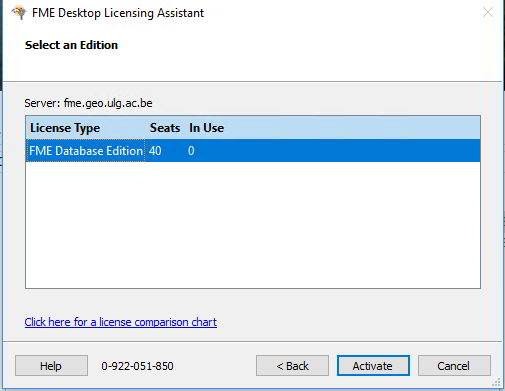The width and height of the screenshot is (505, 391).
Task: Click the Seats value 40 cell
Action: tap(155, 151)
